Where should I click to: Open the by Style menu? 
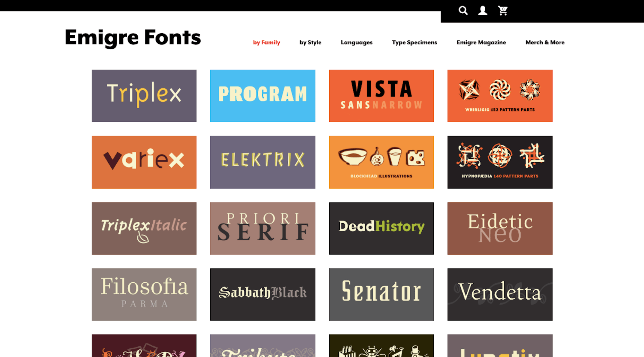[x=310, y=42]
